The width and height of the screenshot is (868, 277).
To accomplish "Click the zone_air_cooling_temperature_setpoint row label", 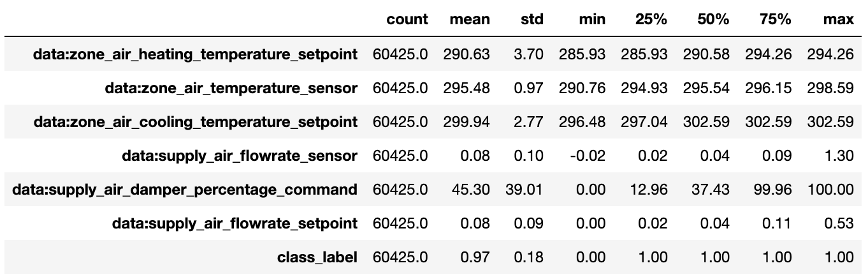I will [196, 122].
